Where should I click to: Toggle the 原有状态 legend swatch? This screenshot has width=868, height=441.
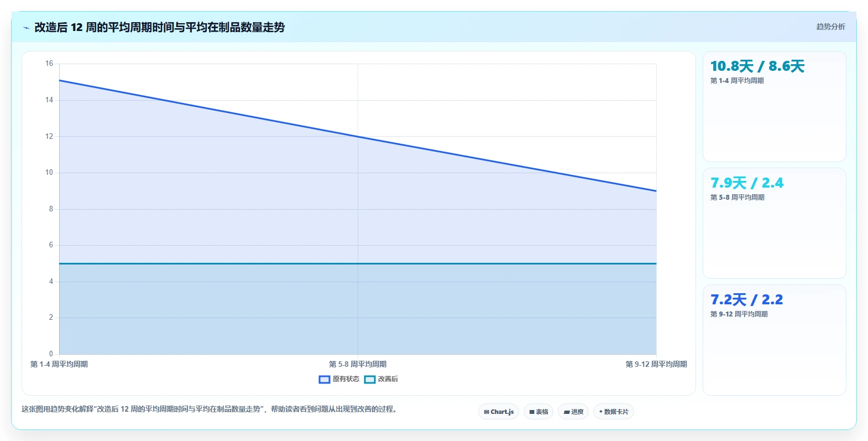pos(325,380)
